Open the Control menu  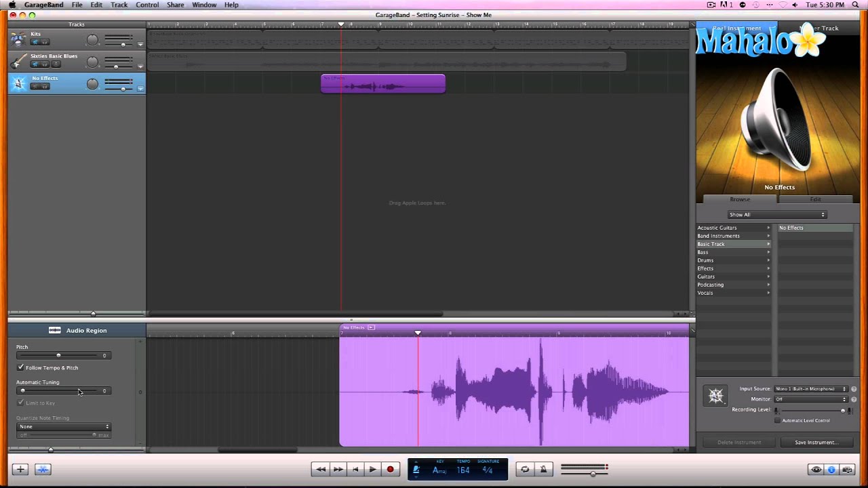point(147,5)
